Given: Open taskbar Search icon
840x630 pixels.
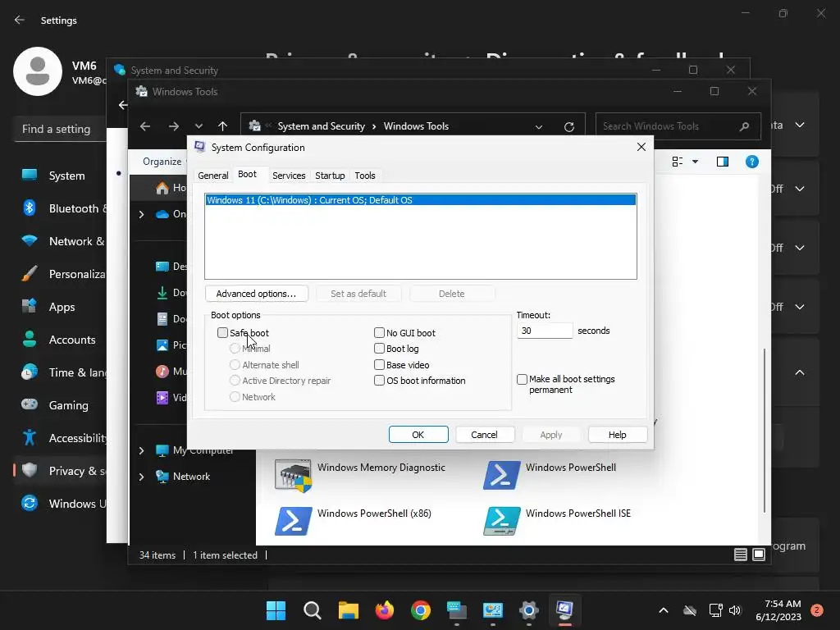Looking at the screenshot, I should coord(312,610).
